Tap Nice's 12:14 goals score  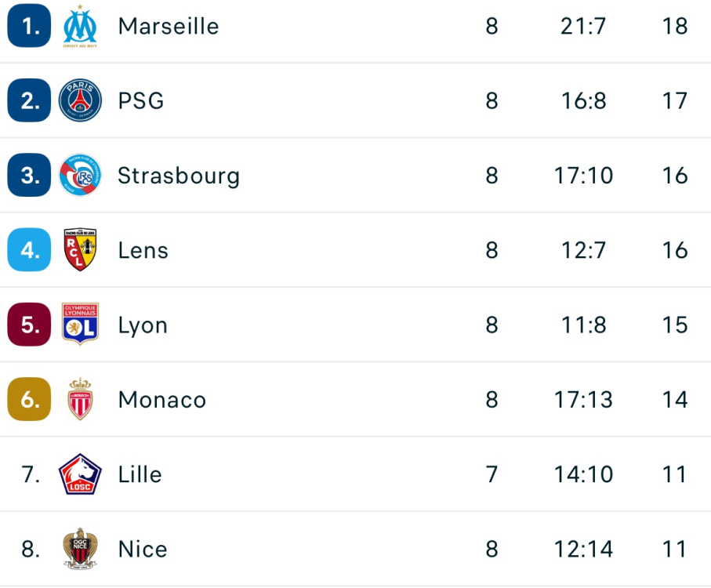(583, 549)
